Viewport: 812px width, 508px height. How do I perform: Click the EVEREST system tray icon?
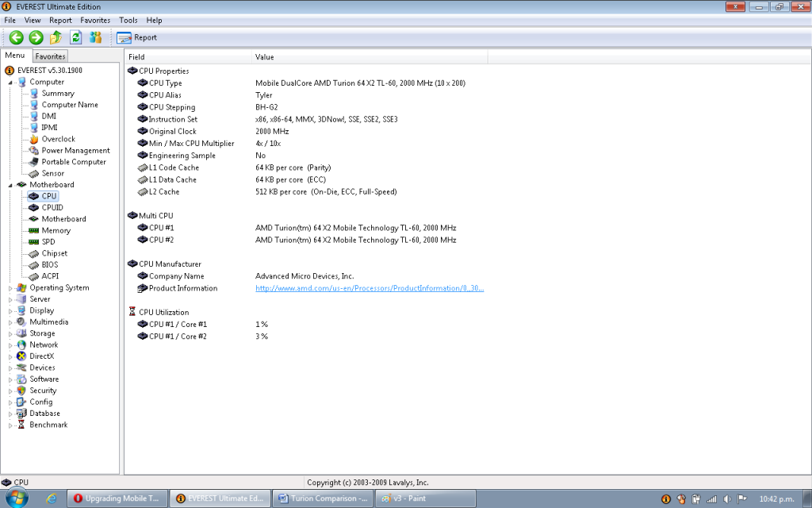(x=666, y=499)
